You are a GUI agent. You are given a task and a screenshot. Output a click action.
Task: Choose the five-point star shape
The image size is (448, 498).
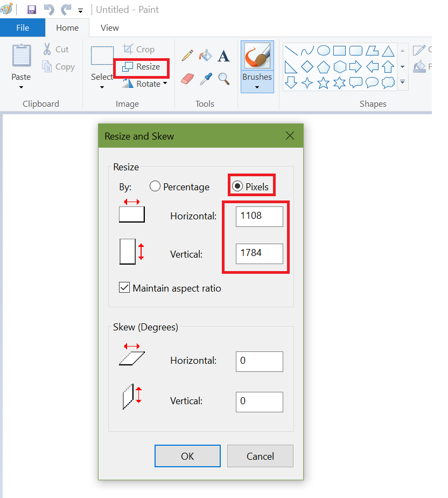point(323,82)
